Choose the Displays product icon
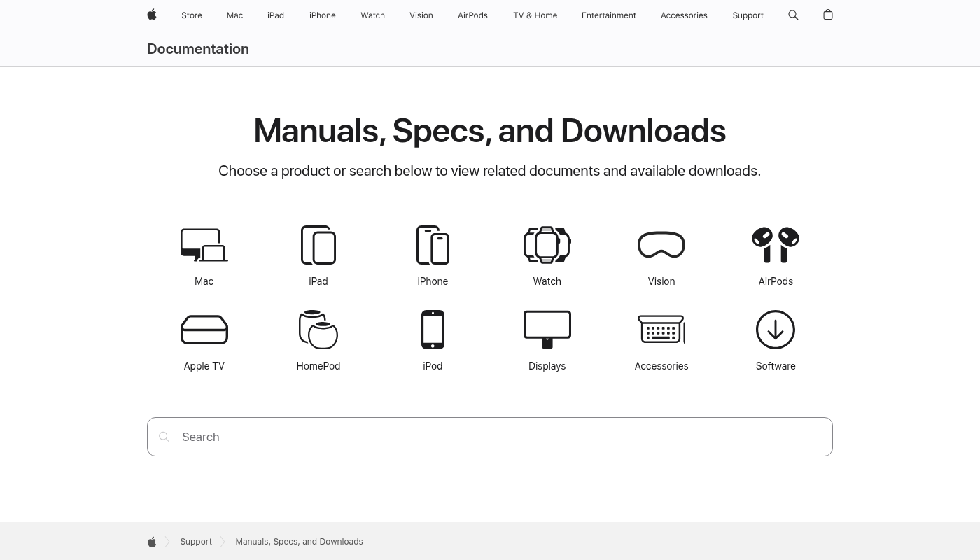This screenshot has width=980, height=560. (x=547, y=330)
